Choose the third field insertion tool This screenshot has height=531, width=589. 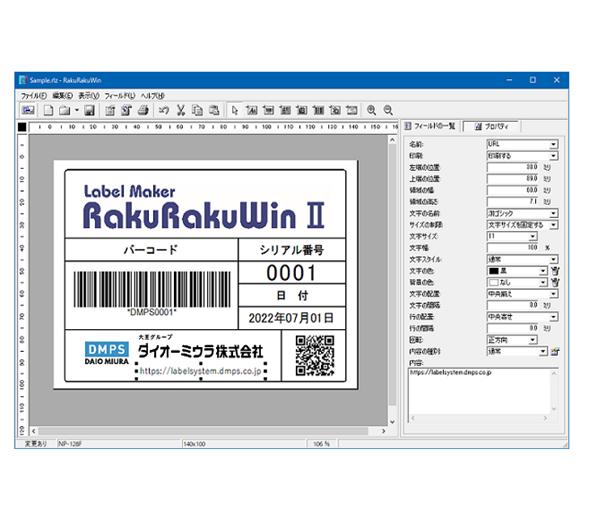pos(285,110)
